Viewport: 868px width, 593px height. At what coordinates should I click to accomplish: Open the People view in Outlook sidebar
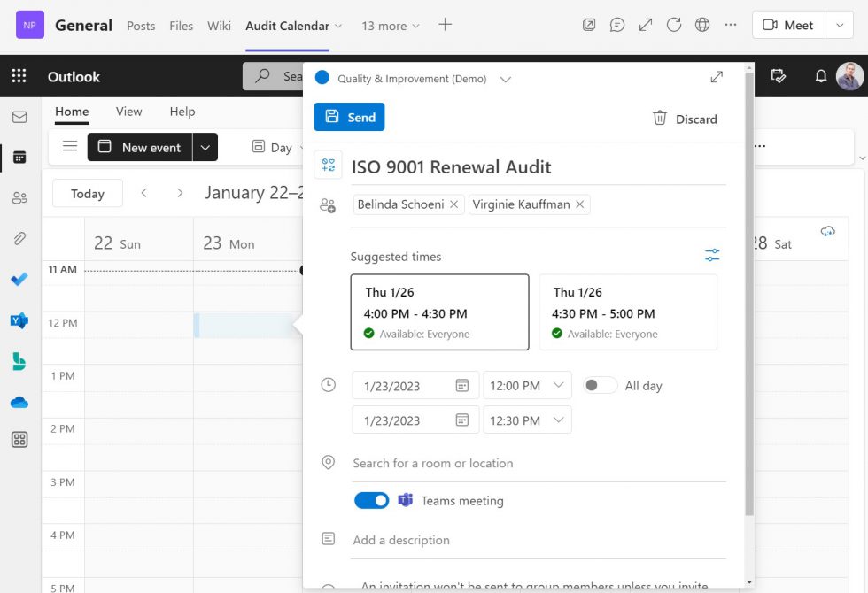click(19, 197)
